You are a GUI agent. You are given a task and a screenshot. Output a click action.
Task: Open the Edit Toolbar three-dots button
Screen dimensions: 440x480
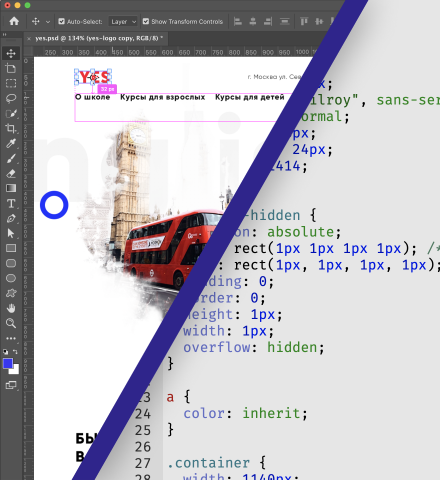tap(11, 338)
